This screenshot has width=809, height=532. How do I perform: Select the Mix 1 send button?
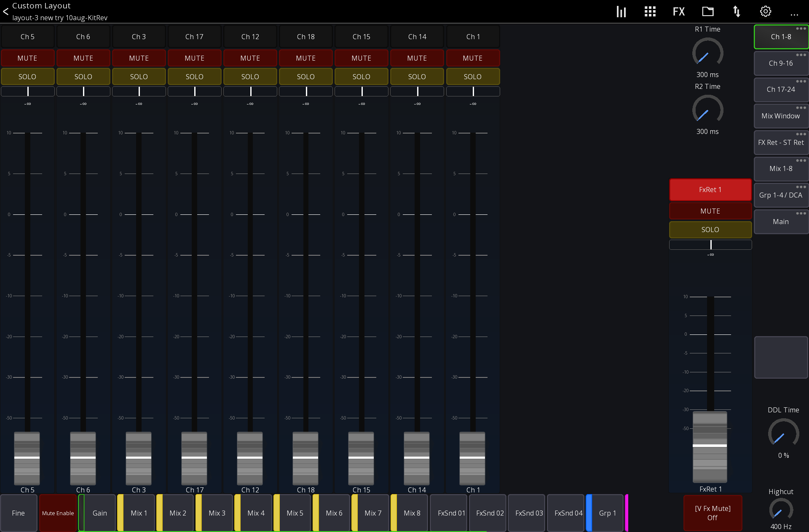point(136,513)
